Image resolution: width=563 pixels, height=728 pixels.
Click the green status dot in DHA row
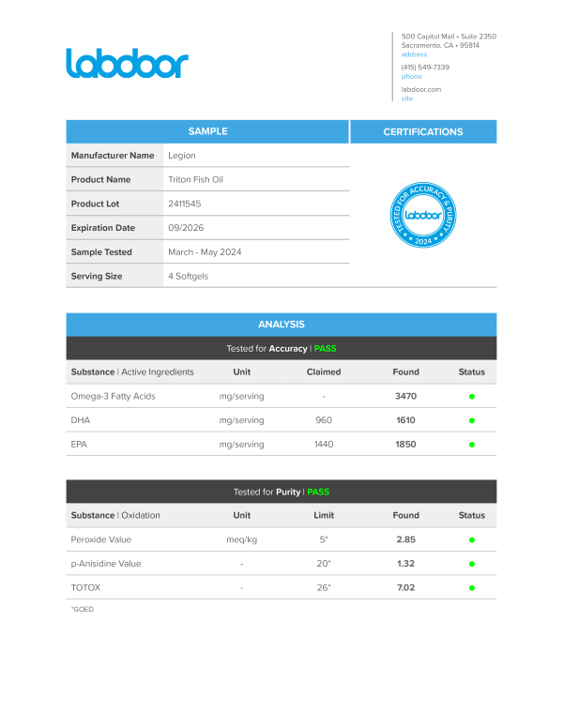tap(472, 420)
